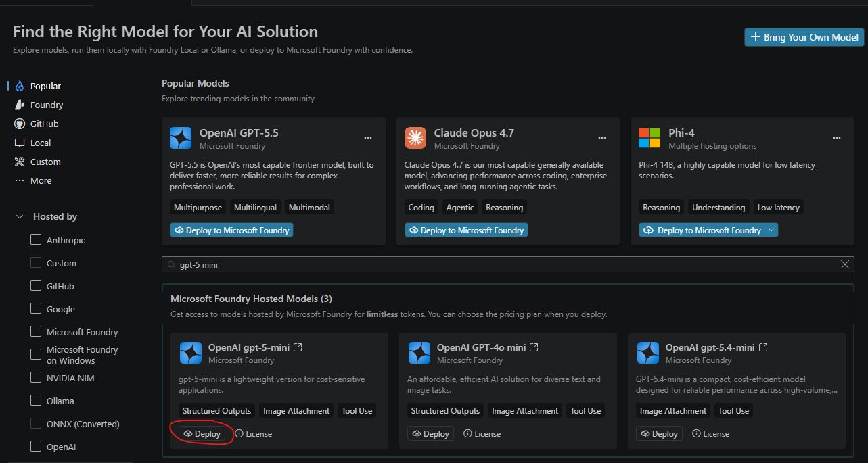Image resolution: width=868 pixels, height=463 pixels.
Task: Click the Multimodal tag on GPT-5.5
Action: point(309,208)
